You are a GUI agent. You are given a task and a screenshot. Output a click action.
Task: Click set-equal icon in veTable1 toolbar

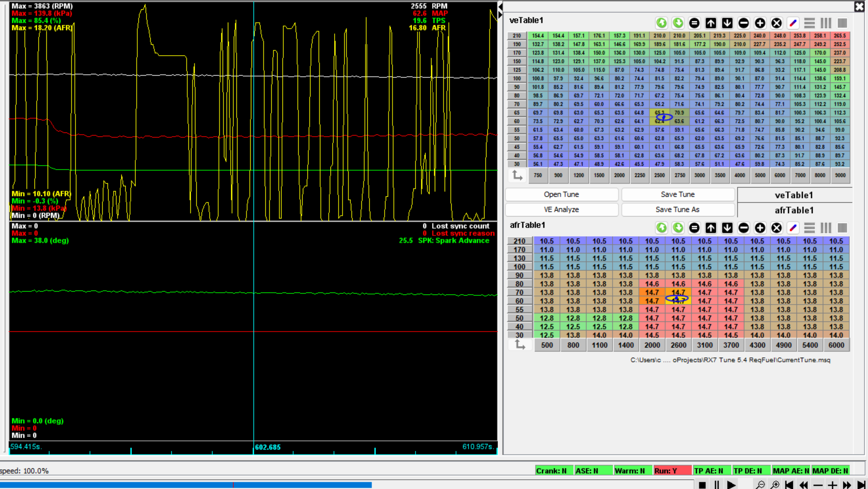tap(694, 23)
